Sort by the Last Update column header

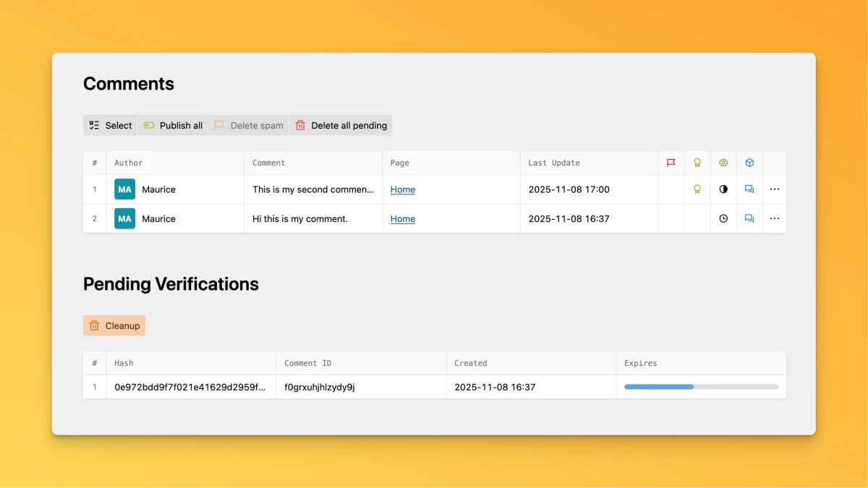tap(554, 163)
